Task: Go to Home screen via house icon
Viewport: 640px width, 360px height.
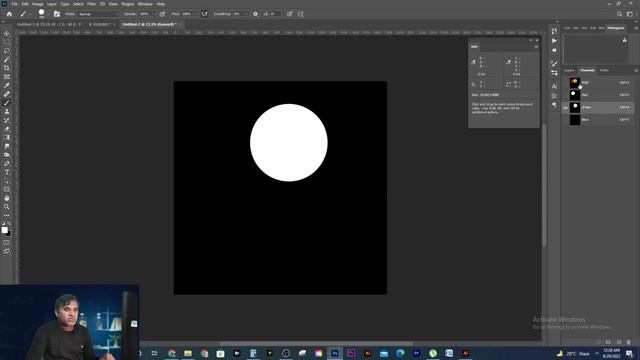Action: (9, 14)
